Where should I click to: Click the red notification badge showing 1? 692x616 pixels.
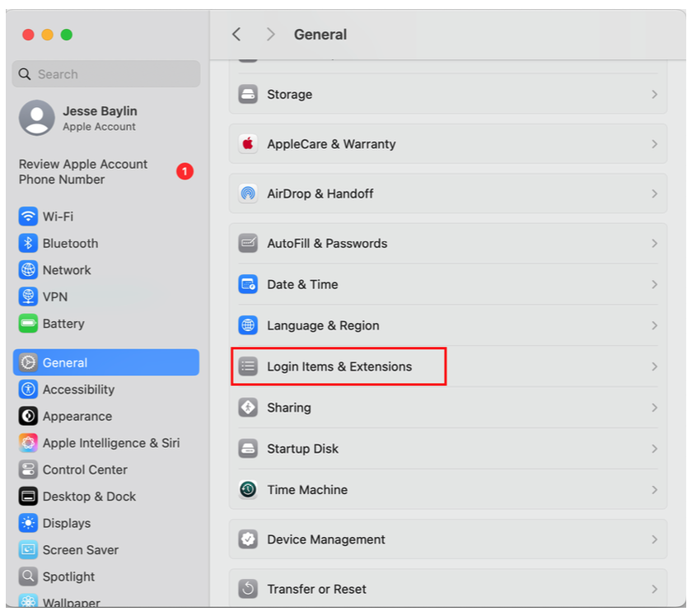185,171
